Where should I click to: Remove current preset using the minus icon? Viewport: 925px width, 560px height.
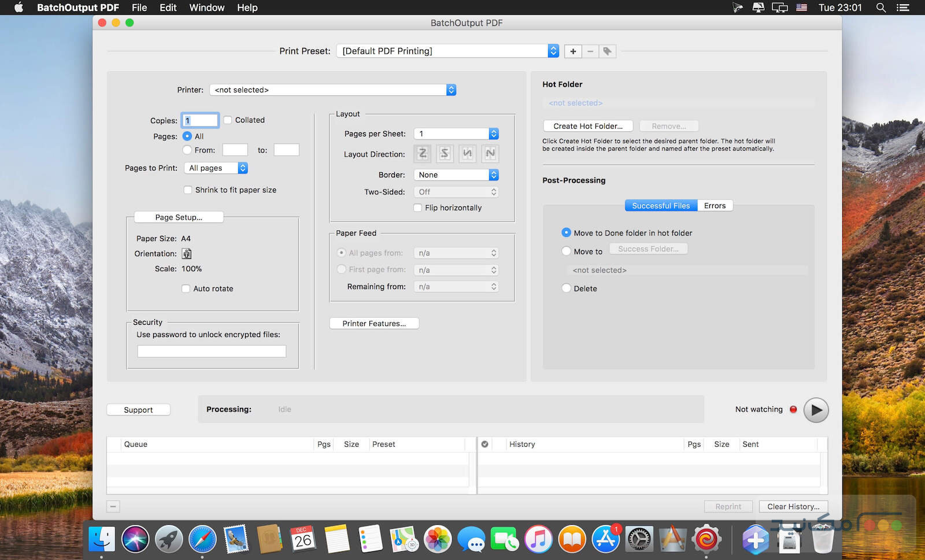point(590,51)
